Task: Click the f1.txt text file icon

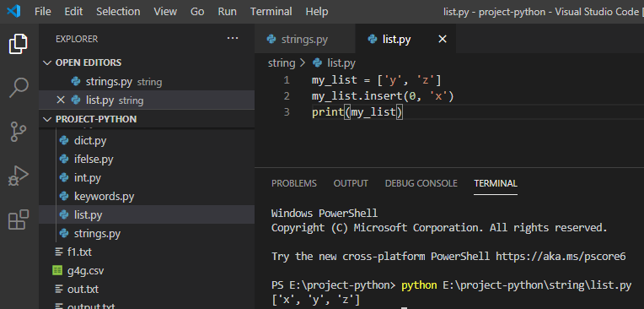Action: click(x=59, y=252)
